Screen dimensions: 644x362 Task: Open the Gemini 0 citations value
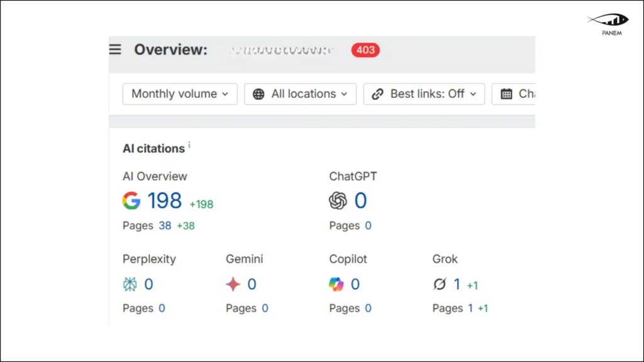point(252,284)
